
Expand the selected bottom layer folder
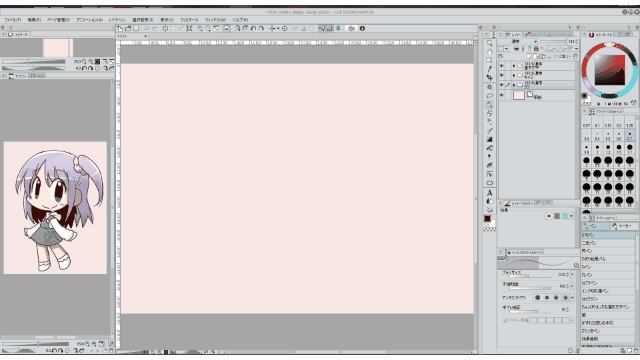[514, 85]
